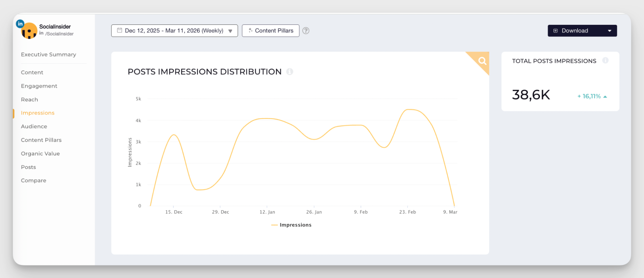Show info for Total Posts Impressions
This screenshot has height=278, width=644.
pos(605,60)
